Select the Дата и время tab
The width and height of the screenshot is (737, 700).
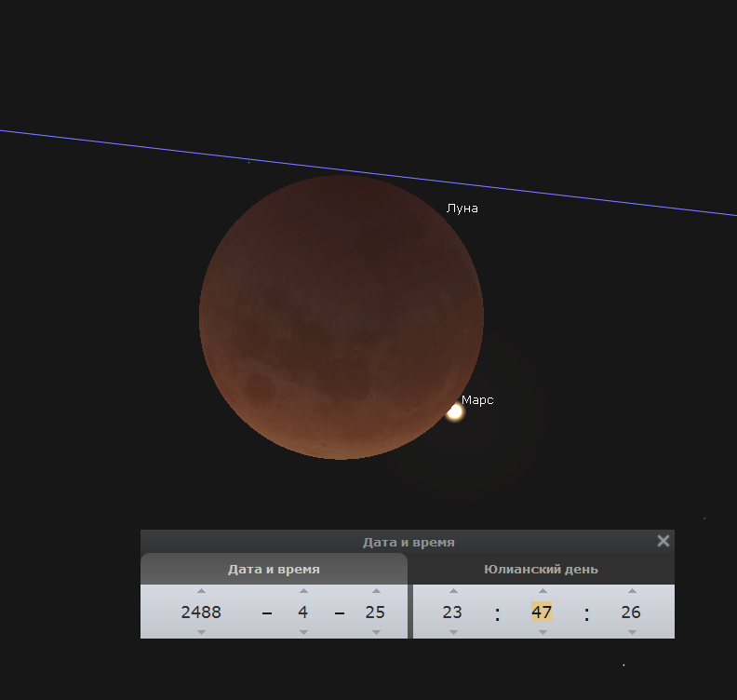[x=274, y=570]
